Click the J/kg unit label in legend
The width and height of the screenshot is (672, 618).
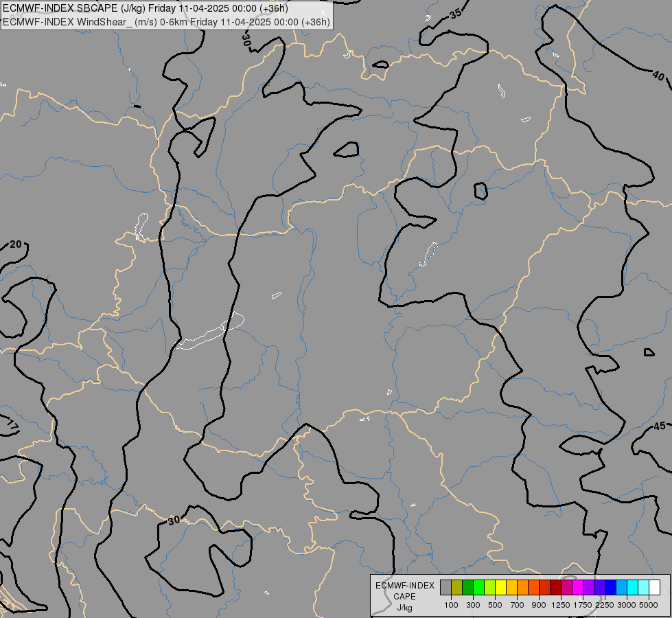click(x=404, y=608)
